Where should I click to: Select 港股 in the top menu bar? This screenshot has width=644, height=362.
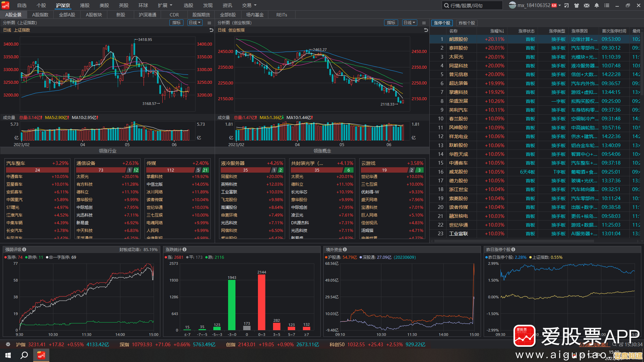[x=85, y=5]
